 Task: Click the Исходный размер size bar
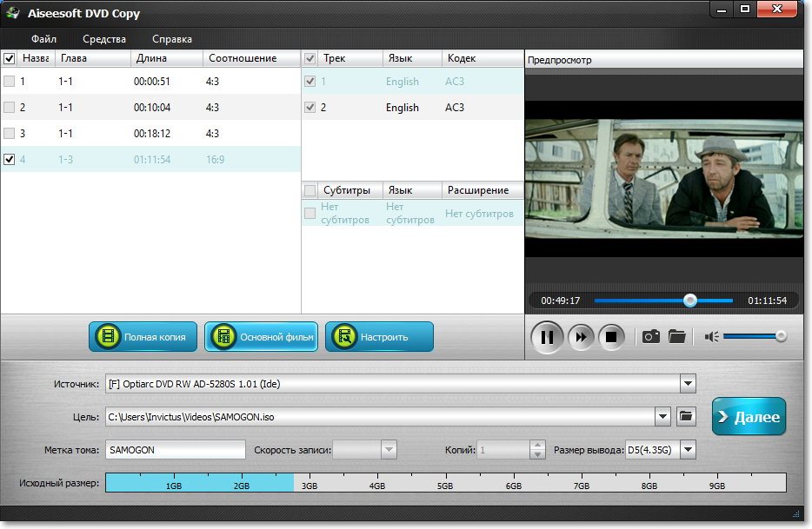click(445, 482)
